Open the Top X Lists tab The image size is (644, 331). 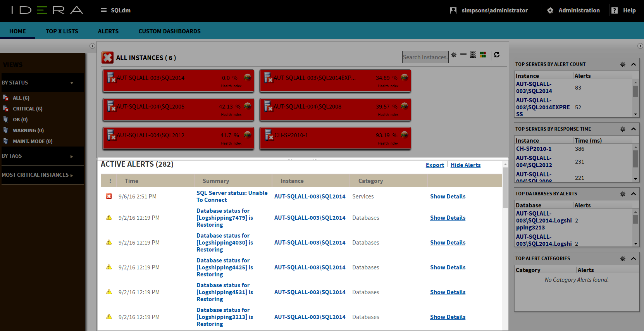[62, 31]
